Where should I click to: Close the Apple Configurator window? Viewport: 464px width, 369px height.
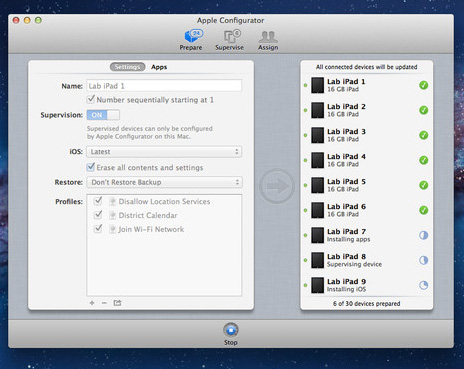tap(16, 20)
